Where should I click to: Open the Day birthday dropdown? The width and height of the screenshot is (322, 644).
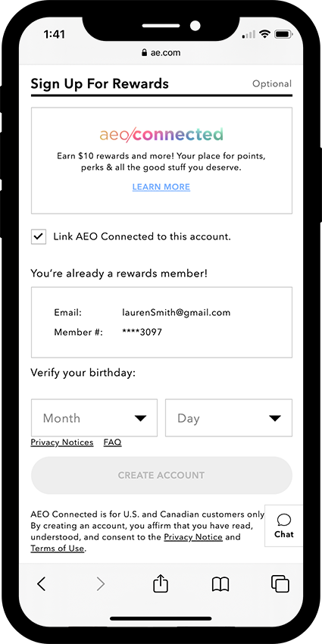point(229,417)
